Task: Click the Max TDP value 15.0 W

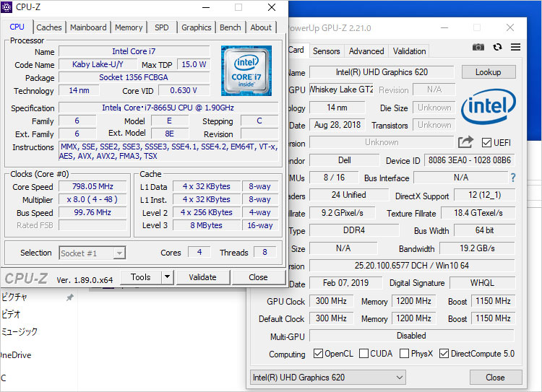Action: 194,64
